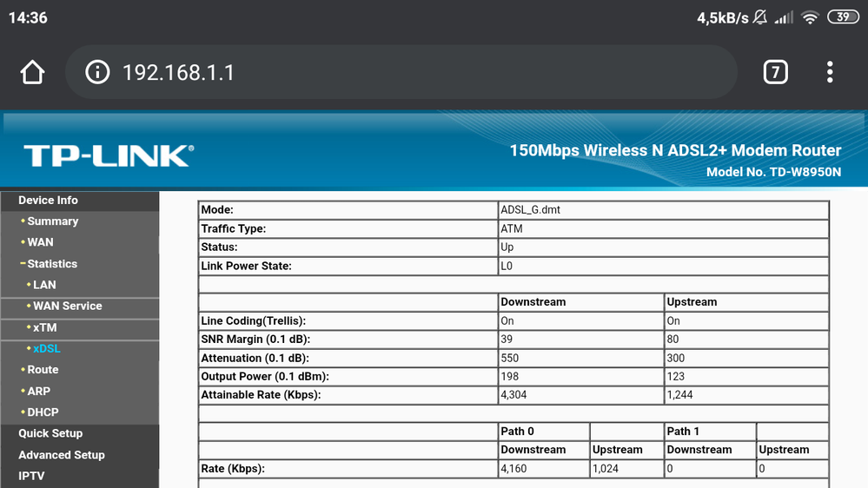868x488 pixels.
Task: Tap the TP-LINK logo
Action: click(108, 156)
